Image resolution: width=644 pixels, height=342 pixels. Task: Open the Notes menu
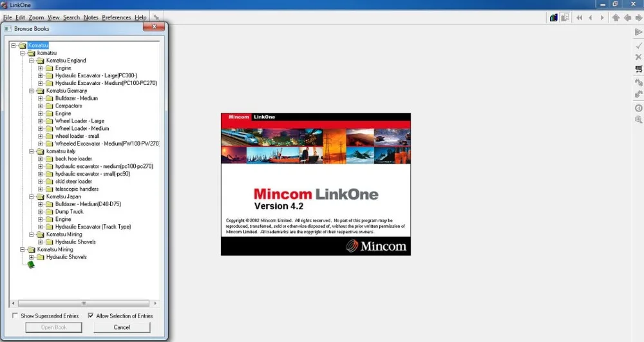coord(91,17)
